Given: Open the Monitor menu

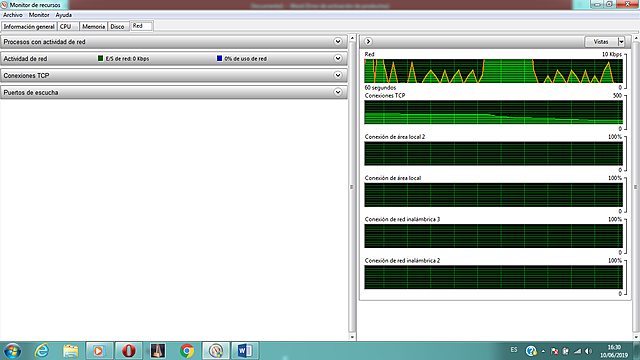Looking at the screenshot, I should click(x=39, y=15).
